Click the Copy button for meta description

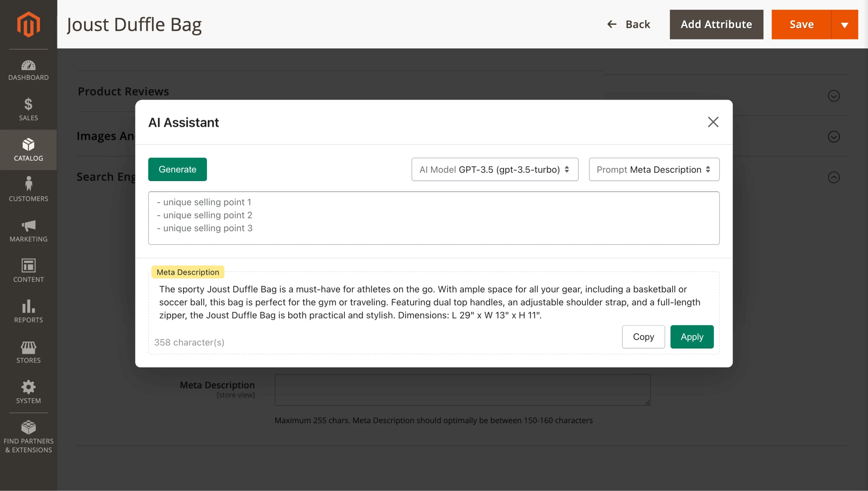643,337
